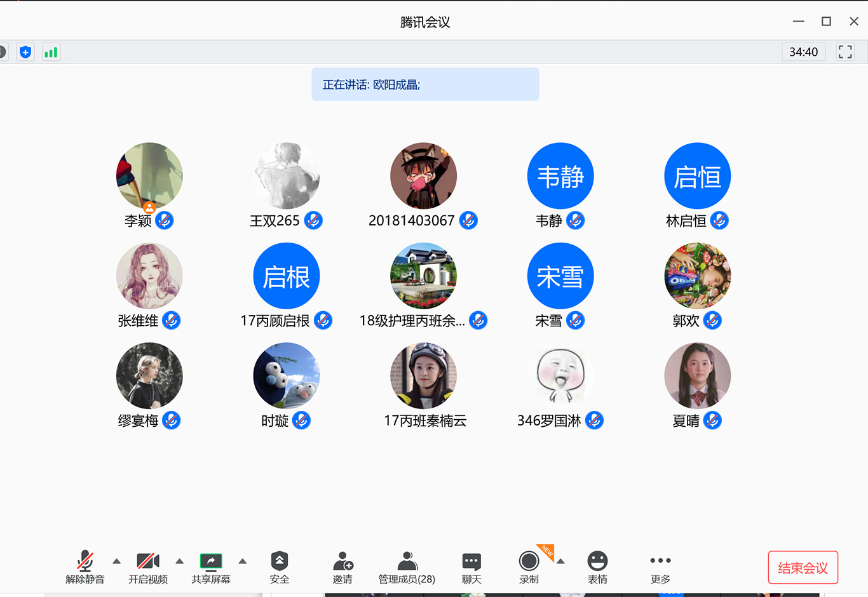Start recording with the 录制 button
Image resolution: width=868 pixels, height=597 pixels.
pos(529,567)
